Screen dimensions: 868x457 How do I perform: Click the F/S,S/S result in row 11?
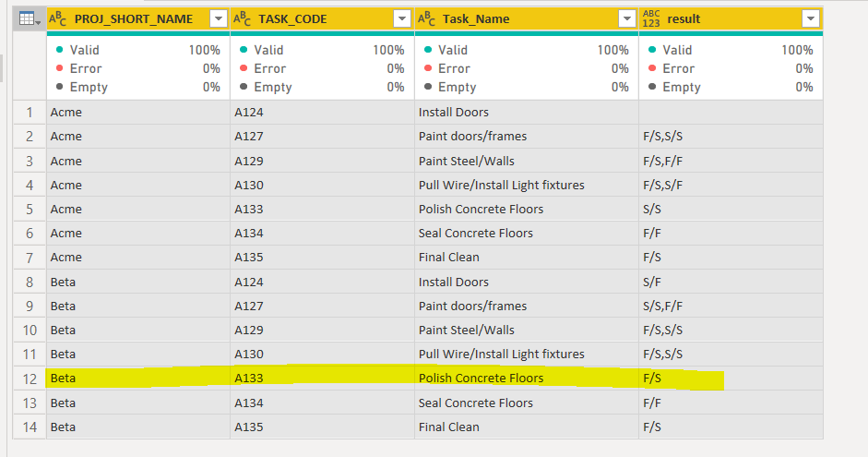coord(731,355)
